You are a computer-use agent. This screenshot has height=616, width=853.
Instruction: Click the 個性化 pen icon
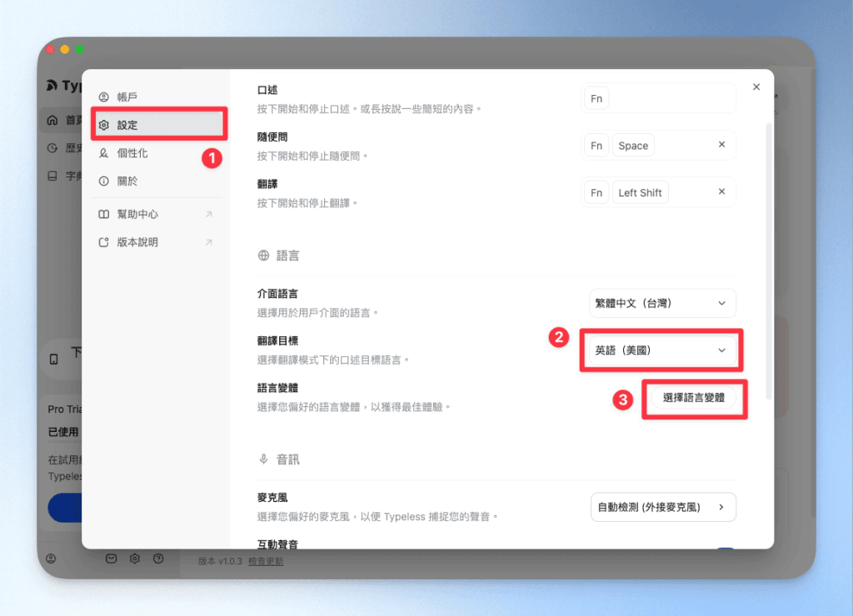104,153
